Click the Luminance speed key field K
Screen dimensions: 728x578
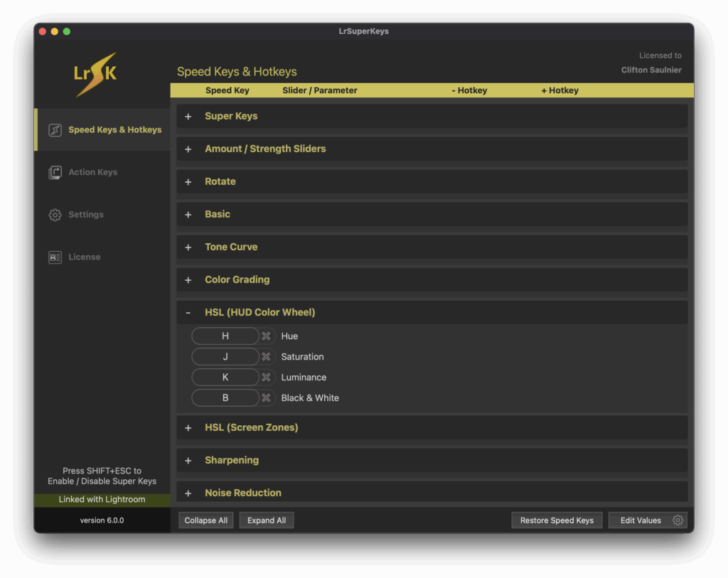(x=225, y=378)
